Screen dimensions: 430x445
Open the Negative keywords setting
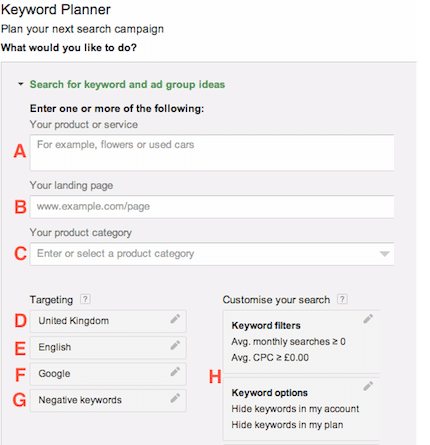[x=108, y=400]
